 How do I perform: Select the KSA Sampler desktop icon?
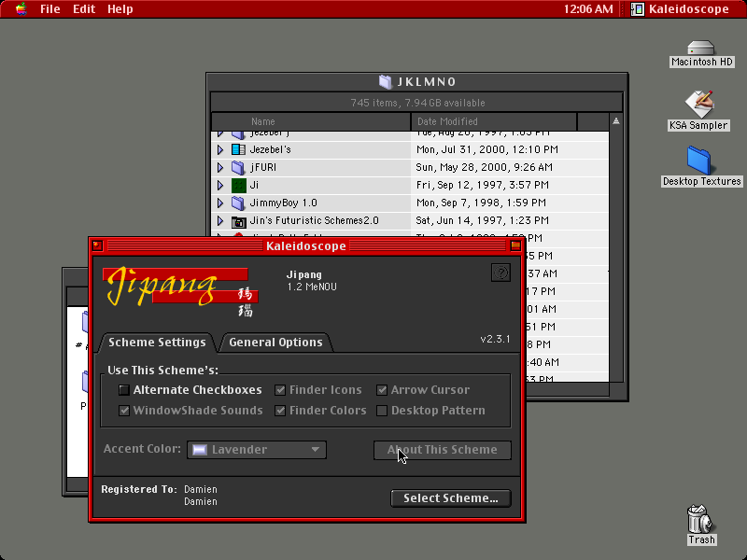(698, 105)
